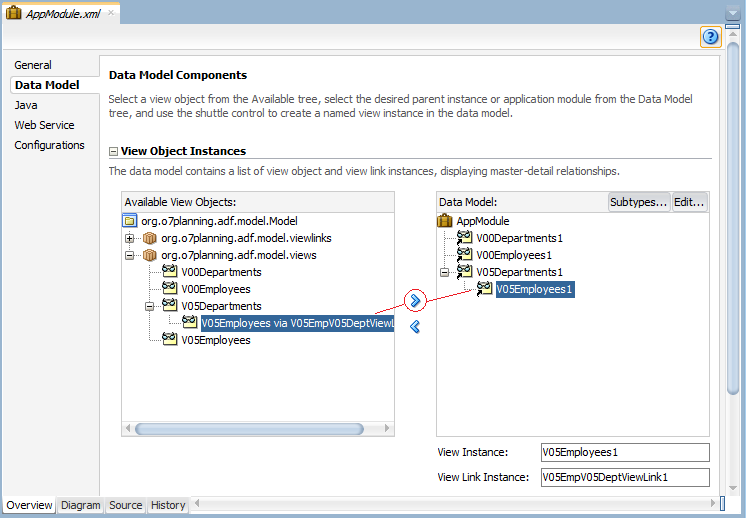Image resolution: width=746 pixels, height=518 pixels.
Task: Collapse V05Departments1 in the Data Model tree
Action: (x=444, y=272)
